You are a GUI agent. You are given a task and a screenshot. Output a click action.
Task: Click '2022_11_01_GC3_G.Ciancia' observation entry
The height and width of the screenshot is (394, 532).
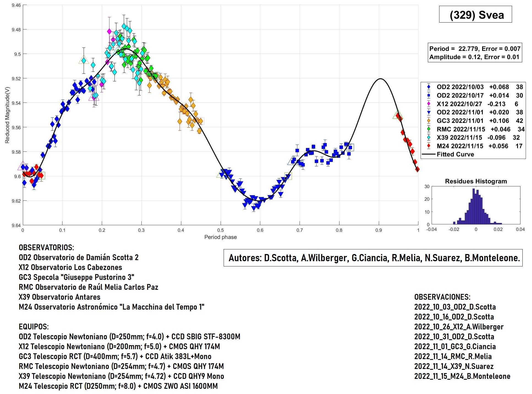[x=455, y=346]
